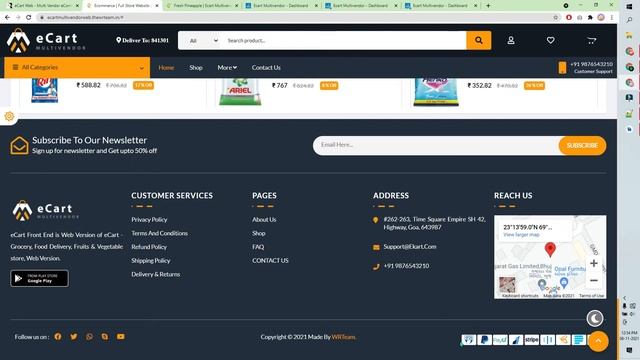Open the Twitter follow icon
Screen dimensions: 640x360
click(x=73, y=337)
